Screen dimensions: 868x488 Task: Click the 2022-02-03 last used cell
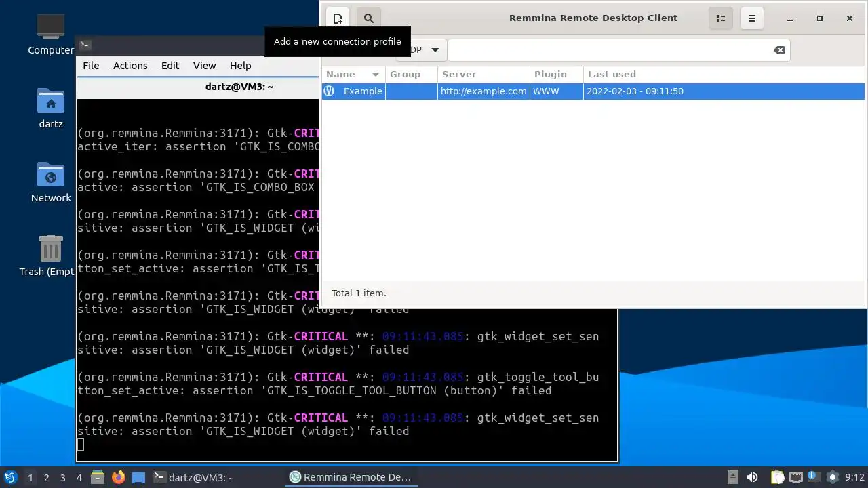pyautogui.click(x=635, y=91)
